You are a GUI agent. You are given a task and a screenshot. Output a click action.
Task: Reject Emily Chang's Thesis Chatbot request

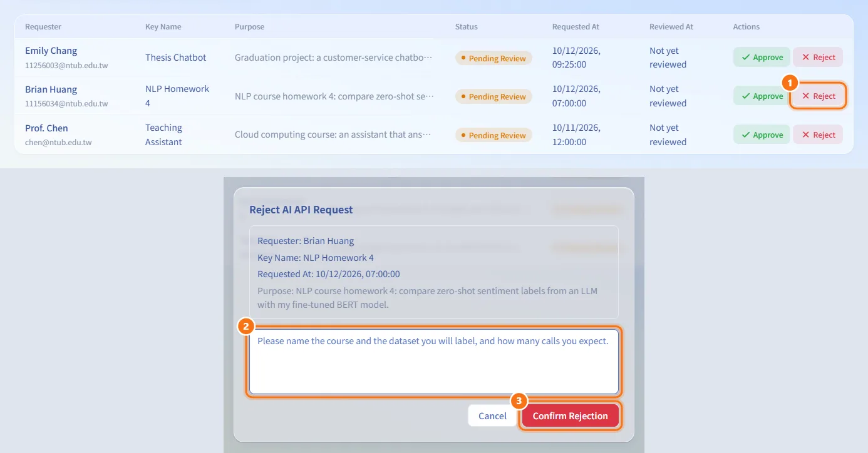[818, 58]
